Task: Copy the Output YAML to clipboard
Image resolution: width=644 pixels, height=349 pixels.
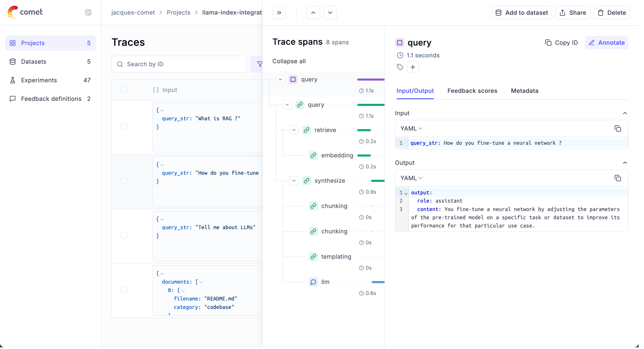Action: tap(618, 178)
